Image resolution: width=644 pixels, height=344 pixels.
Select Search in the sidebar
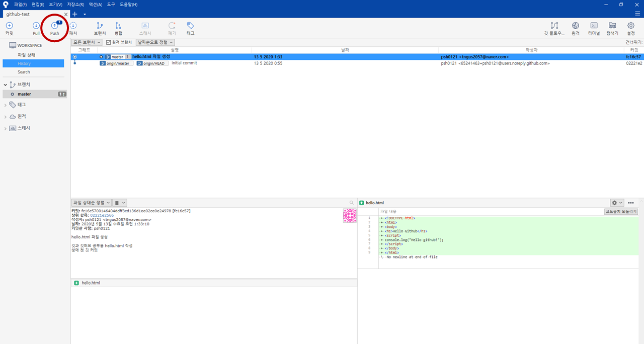point(24,72)
